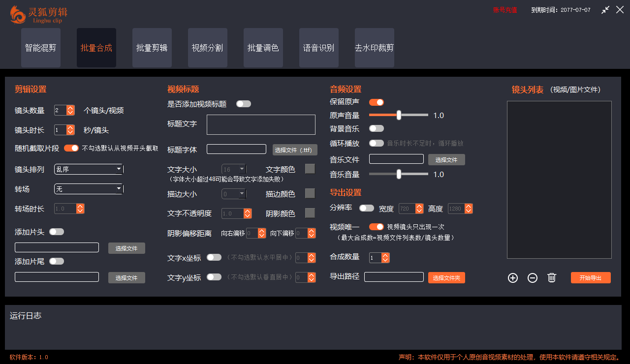
Task: Click the 开始导出 export button
Action: click(x=590, y=277)
